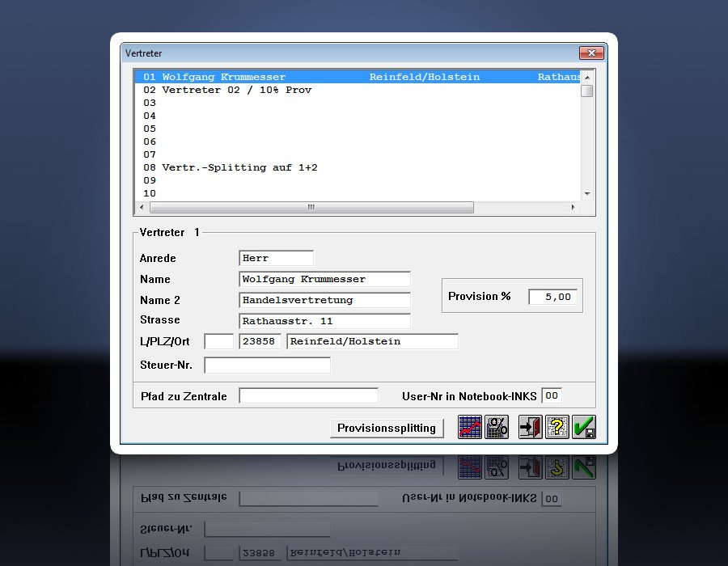
Task: Click the empty country code field
Action: (x=218, y=341)
